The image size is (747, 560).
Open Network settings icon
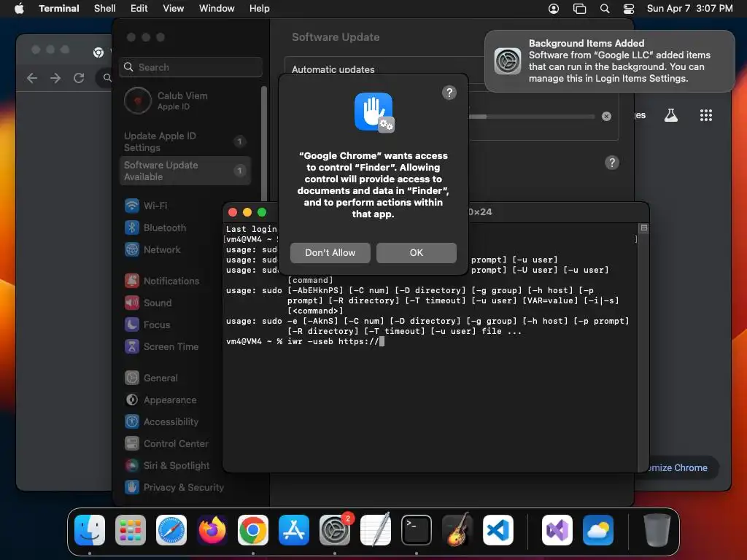[x=132, y=249]
